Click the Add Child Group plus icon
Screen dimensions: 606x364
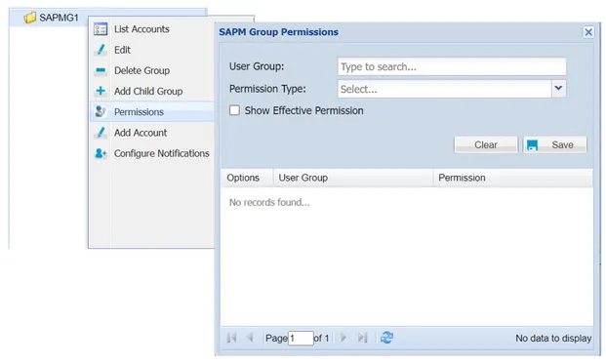pyautogui.click(x=101, y=91)
